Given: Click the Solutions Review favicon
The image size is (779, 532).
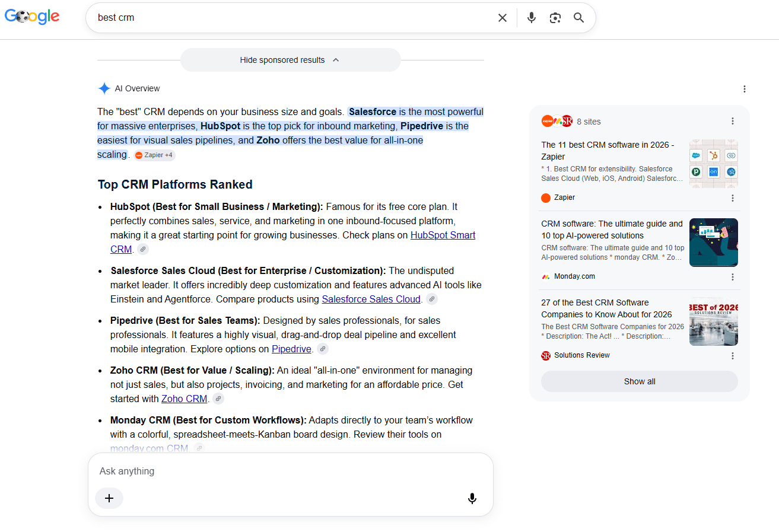Looking at the screenshot, I should [546, 355].
